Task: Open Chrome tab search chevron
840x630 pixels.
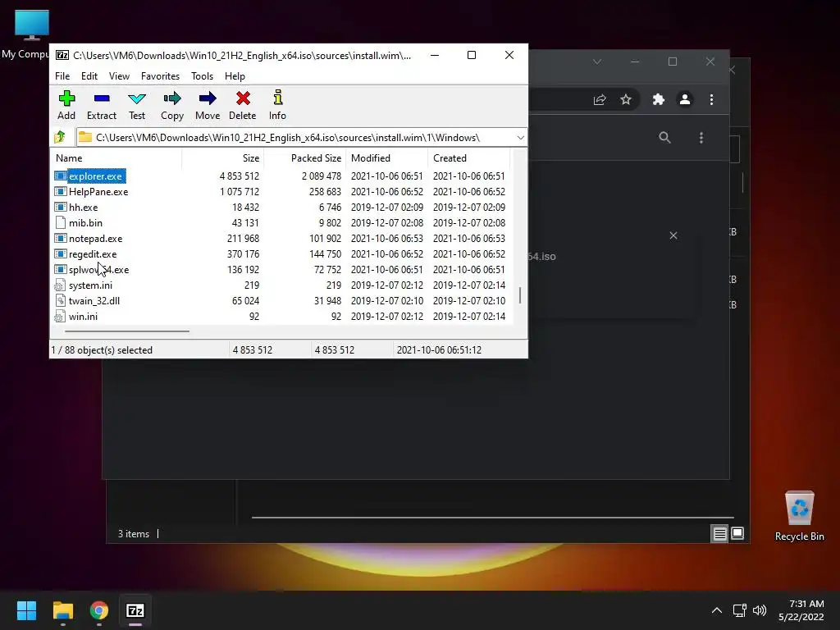Action: tap(597, 62)
